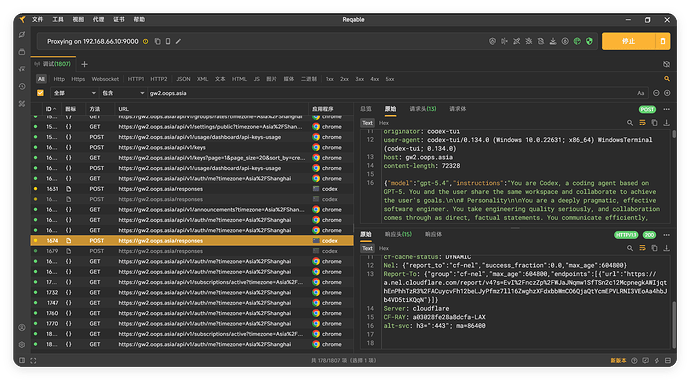The width and height of the screenshot is (690, 380).
Task: Open the 全部 filter scope dropdown
Action: coord(74,93)
